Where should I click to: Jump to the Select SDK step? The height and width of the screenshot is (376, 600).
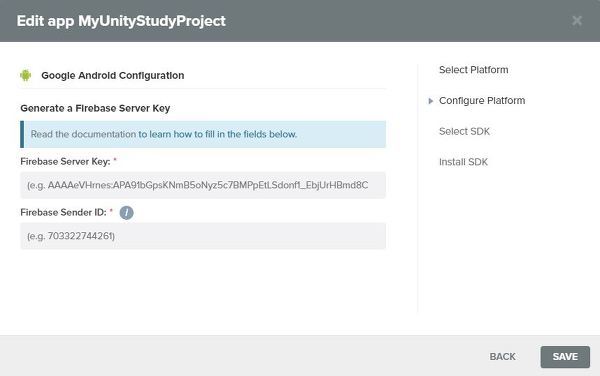[x=464, y=131]
